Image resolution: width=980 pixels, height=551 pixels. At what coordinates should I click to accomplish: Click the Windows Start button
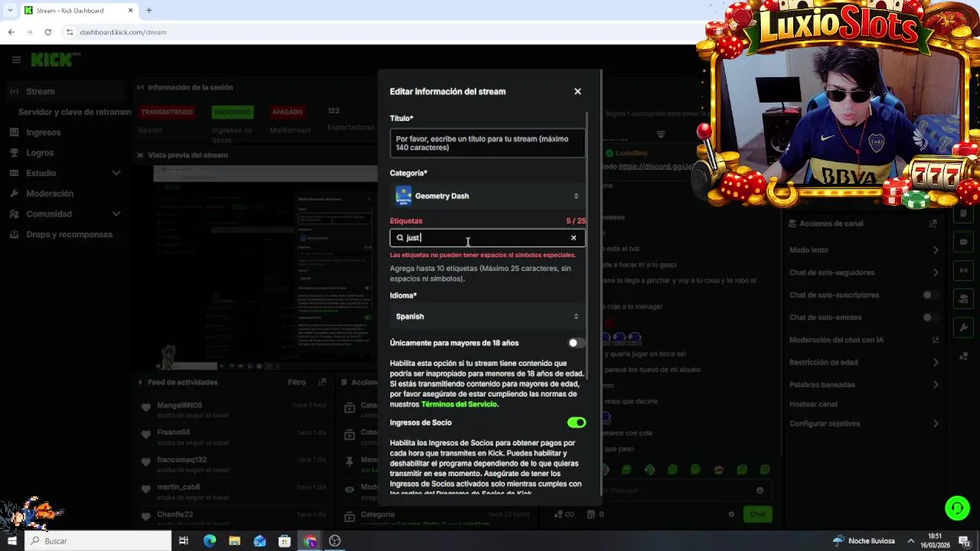pos(11,541)
